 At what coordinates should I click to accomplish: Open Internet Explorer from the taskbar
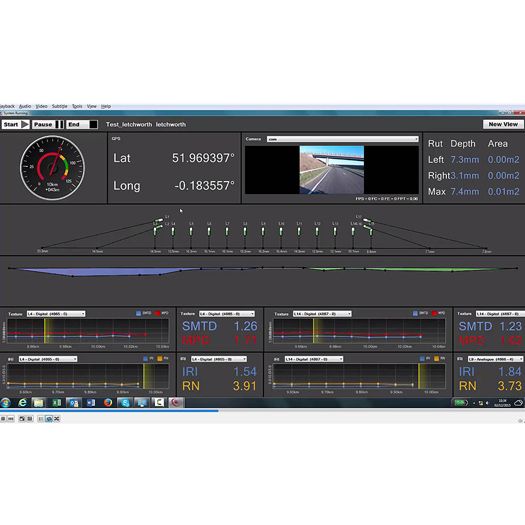tap(22, 402)
